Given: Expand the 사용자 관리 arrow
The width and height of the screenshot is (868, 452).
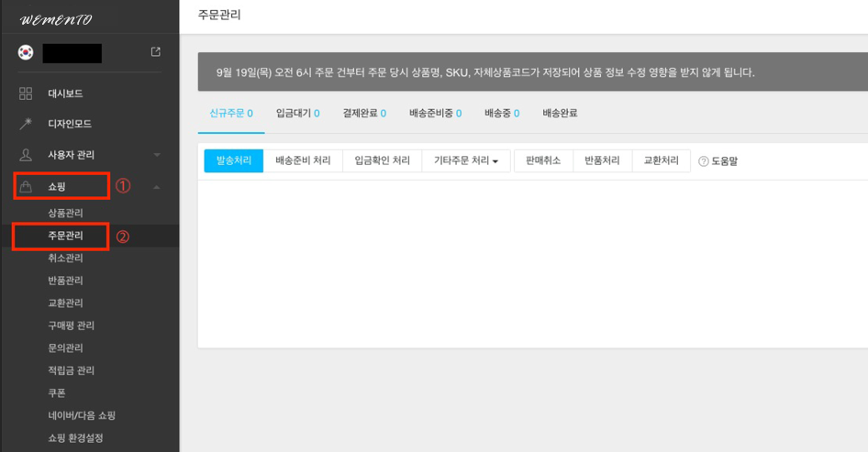Looking at the screenshot, I should click(157, 155).
